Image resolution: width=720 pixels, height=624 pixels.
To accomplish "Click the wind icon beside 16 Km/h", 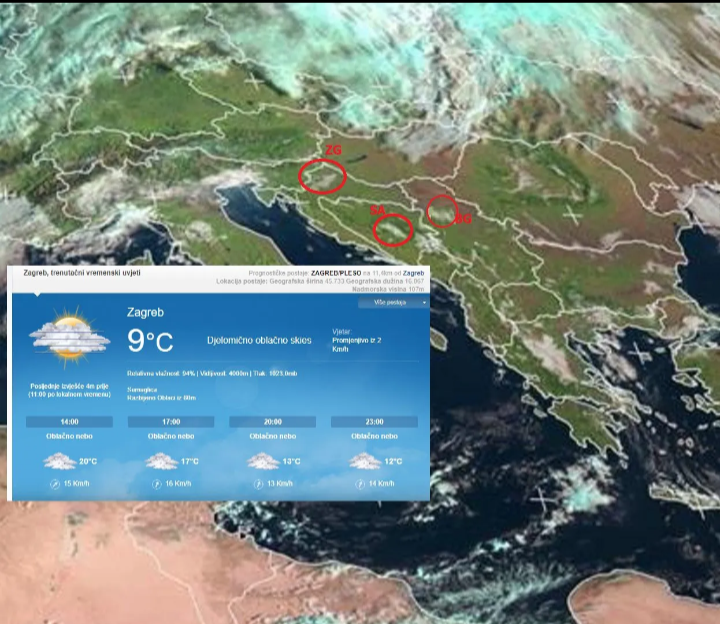I will [156, 484].
